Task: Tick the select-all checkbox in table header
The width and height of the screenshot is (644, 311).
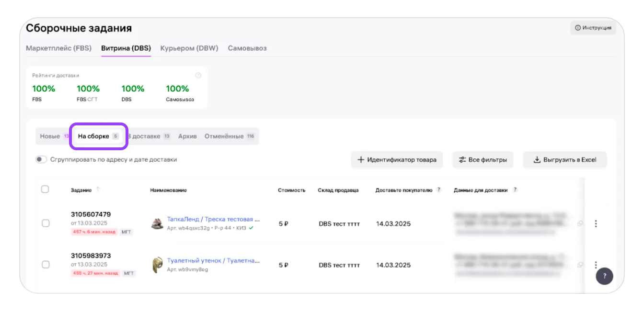Action: (x=45, y=189)
